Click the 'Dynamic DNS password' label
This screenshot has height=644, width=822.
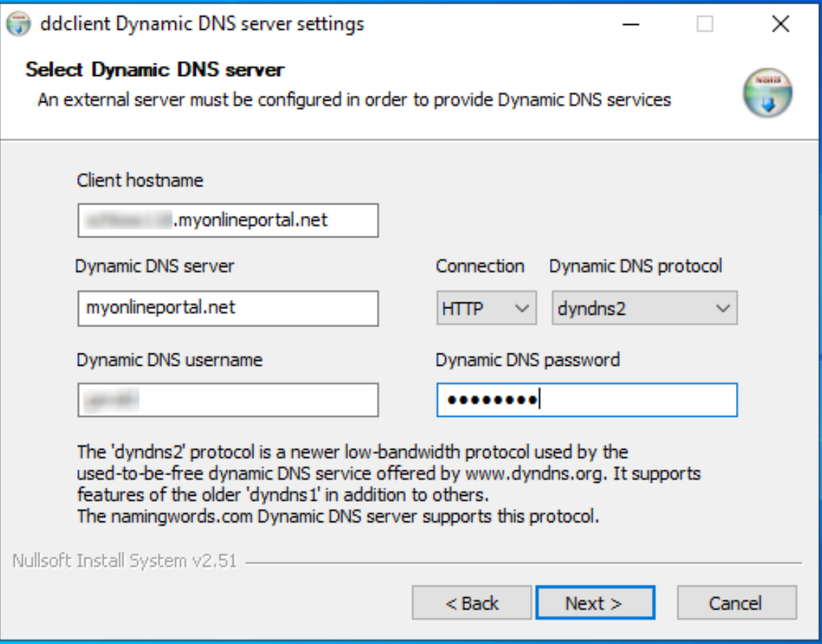coord(527,360)
